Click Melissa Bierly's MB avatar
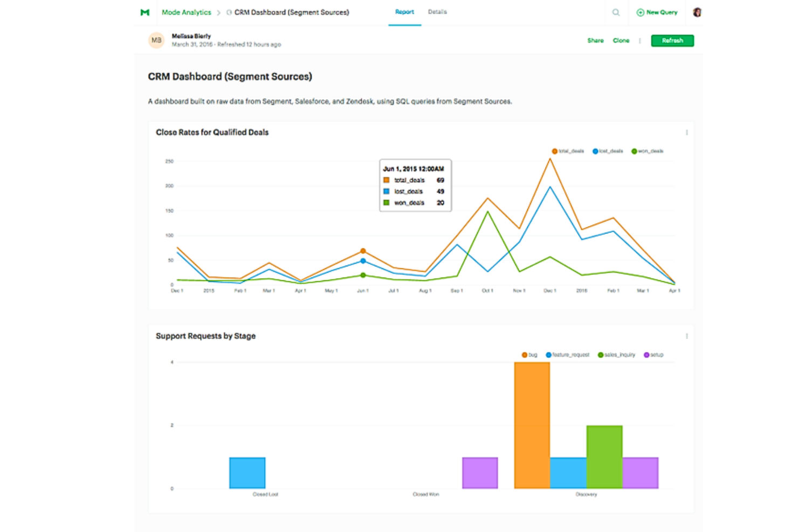 point(156,40)
